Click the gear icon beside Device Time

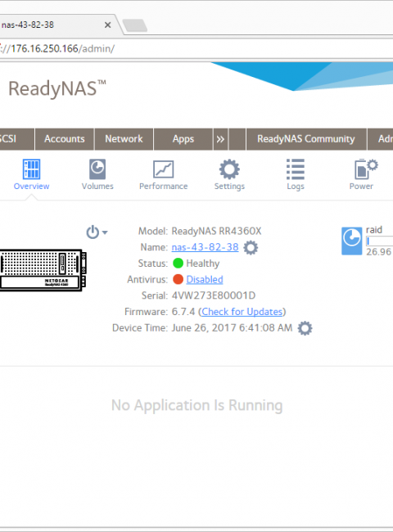click(305, 328)
